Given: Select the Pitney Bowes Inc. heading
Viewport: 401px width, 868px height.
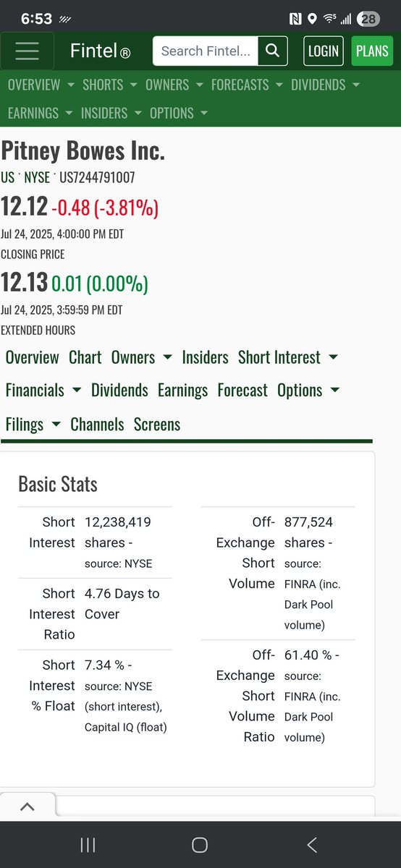Looking at the screenshot, I should (83, 150).
